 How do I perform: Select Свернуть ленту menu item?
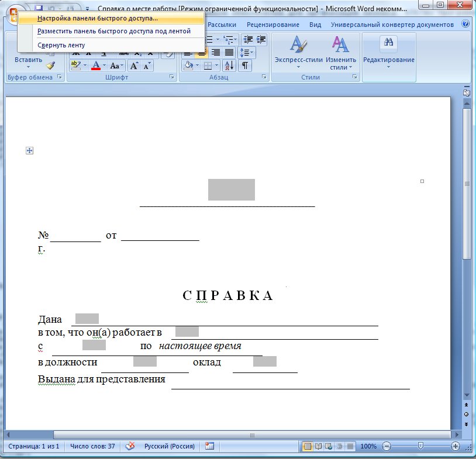111,45
